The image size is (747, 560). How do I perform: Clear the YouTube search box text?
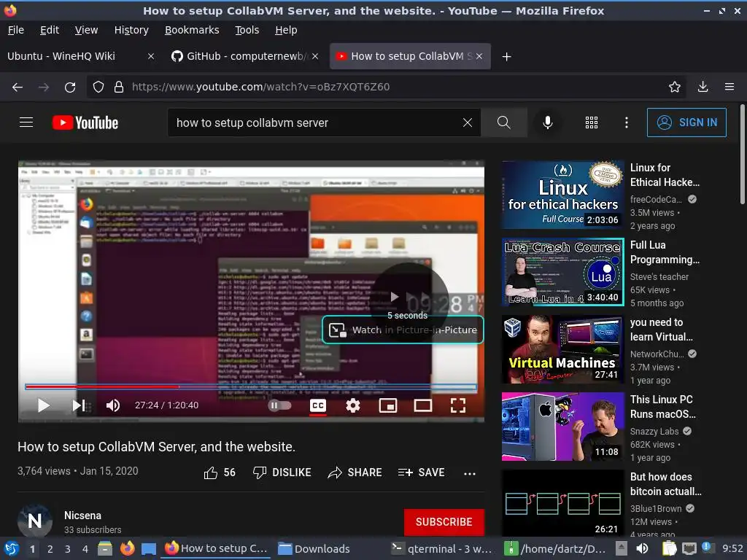(x=468, y=122)
